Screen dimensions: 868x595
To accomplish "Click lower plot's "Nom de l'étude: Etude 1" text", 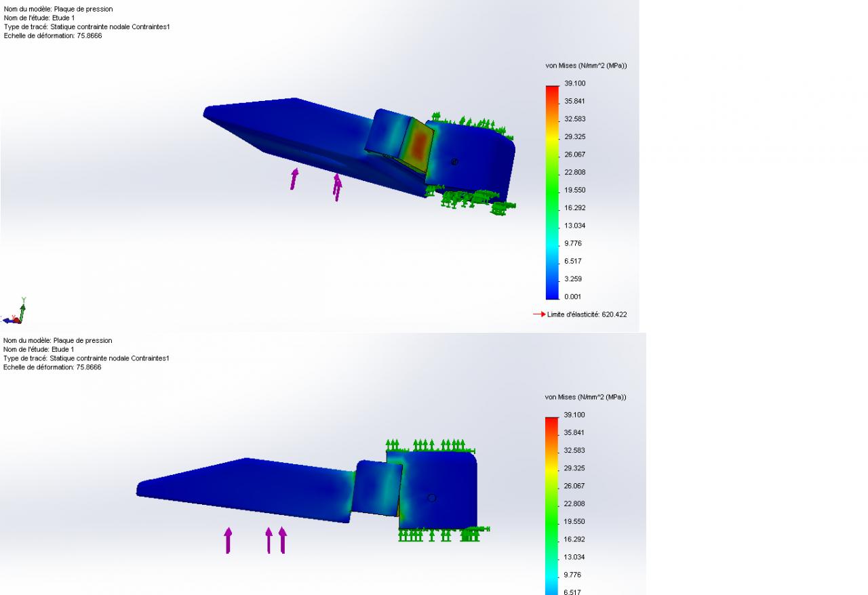I will click(39, 349).
